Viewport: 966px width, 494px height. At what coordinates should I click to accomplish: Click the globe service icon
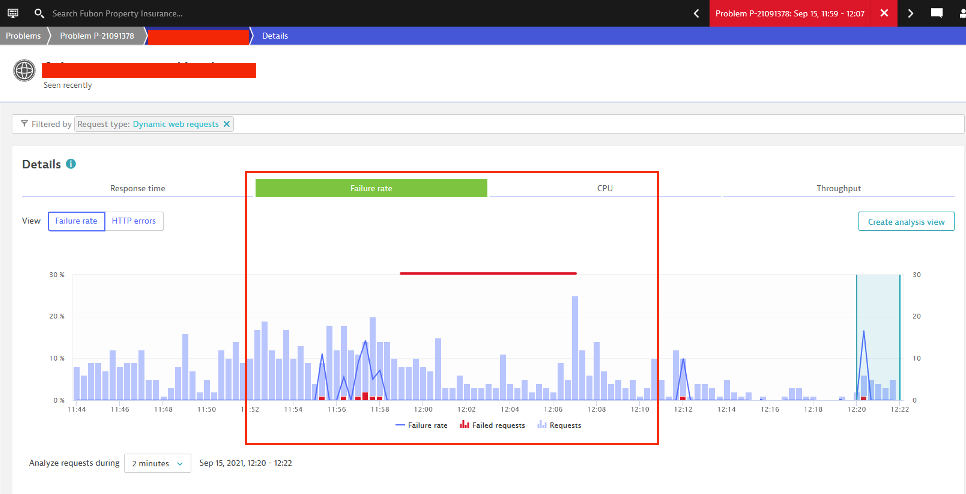tap(24, 72)
